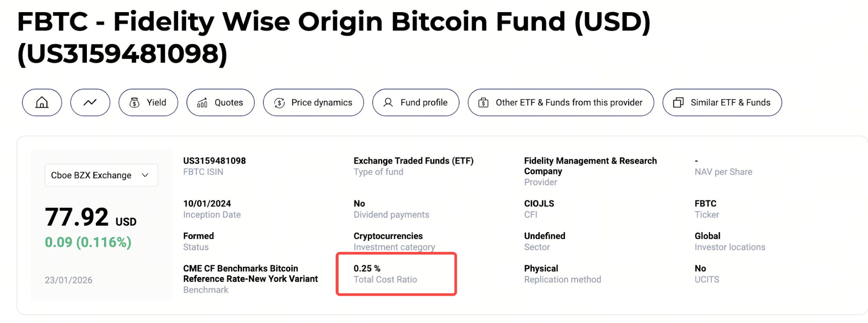Select the line chart icon tab
This screenshot has width=868, height=323.
[x=90, y=103]
